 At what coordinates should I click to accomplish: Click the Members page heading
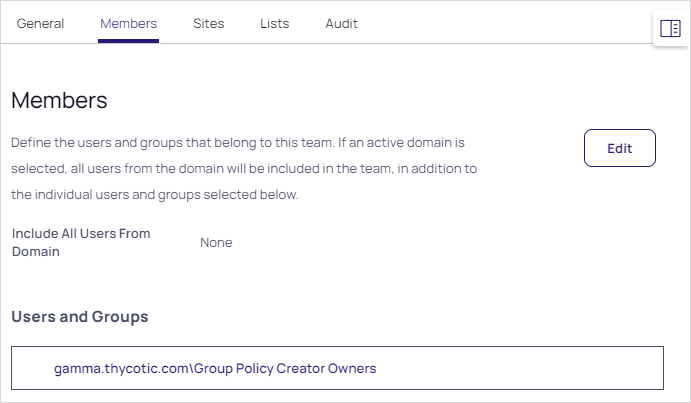point(59,100)
